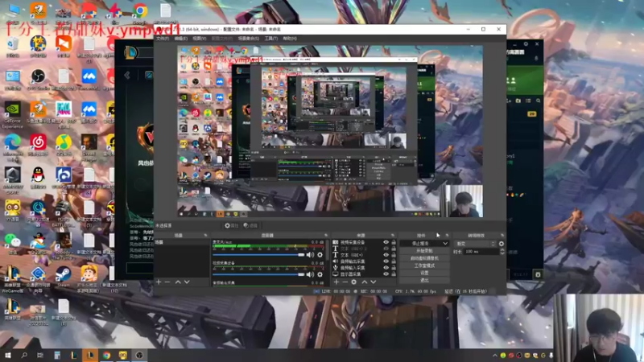Adjust video capture device volume slider

coord(258,274)
